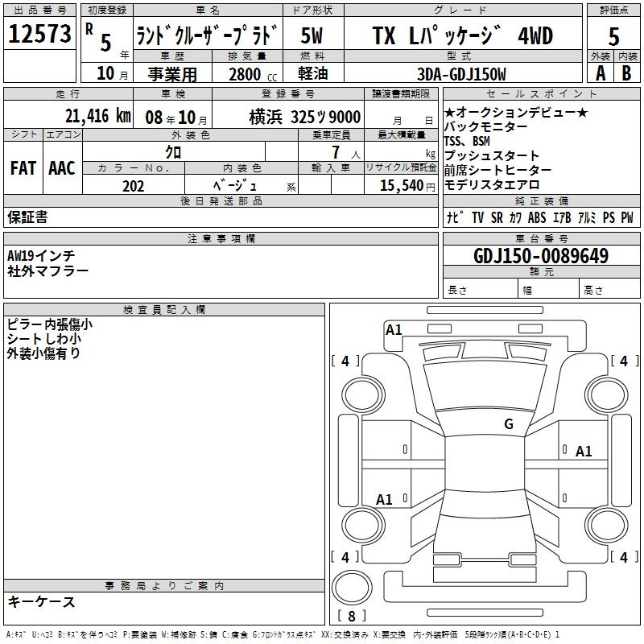
Task: Click sales point モデリスタエアロ
Action: 492,184
